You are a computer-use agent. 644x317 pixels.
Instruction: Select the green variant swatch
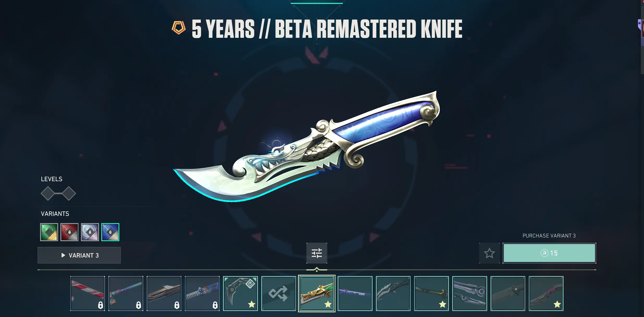click(x=49, y=232)
